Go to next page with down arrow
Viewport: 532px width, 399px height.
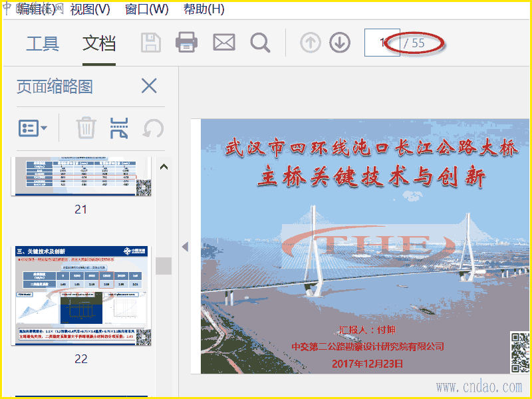340,43
